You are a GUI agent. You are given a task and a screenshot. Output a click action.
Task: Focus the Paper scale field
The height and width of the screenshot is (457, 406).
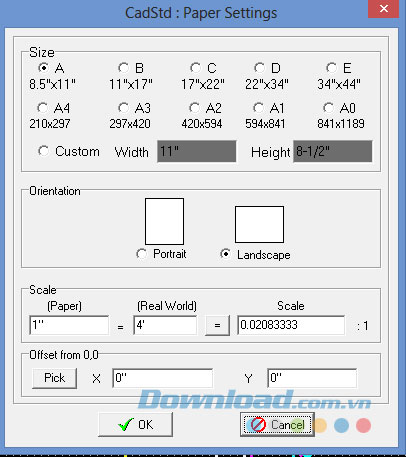coord(69,325)
